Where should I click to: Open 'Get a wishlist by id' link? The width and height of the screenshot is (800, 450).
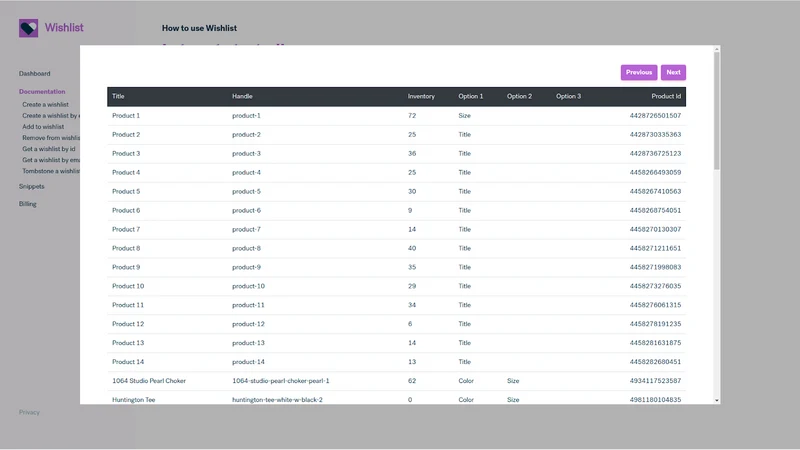[48, 149]
